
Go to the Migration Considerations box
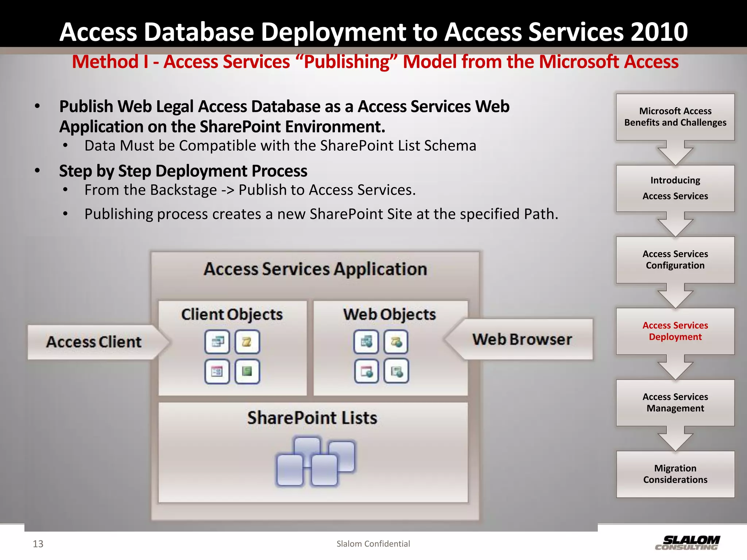pos(675,474)
